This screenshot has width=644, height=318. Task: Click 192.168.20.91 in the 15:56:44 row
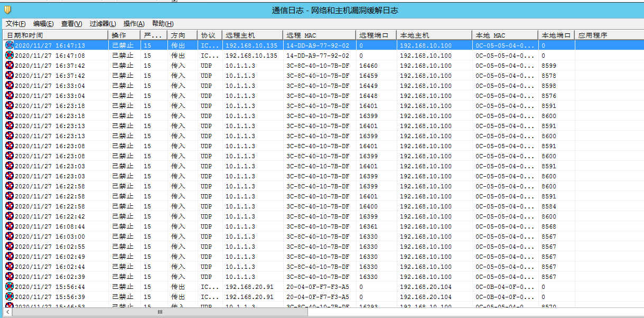pos(249,287)
